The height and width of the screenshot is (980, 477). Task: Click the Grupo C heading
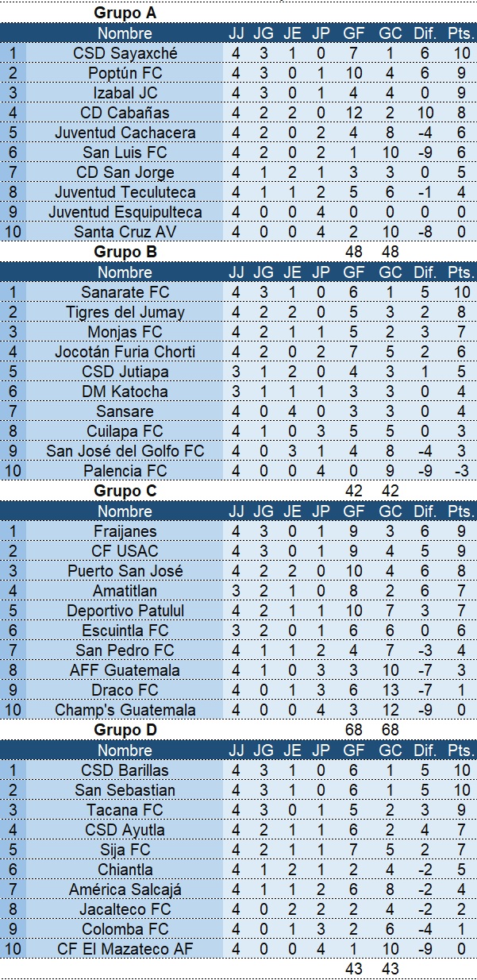click(x=125, y=491)
